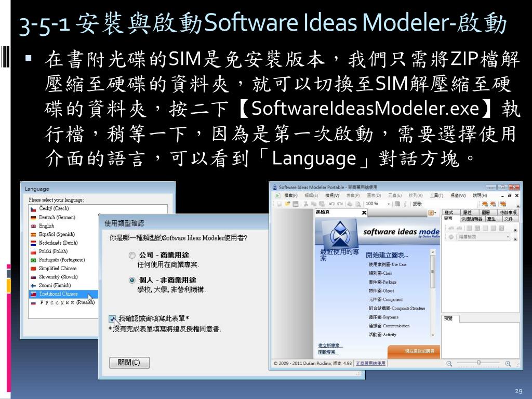This screenshot has width=532, height=399.
Task: Click 循序圖-Sequence diagram entry
Action: 383,317
